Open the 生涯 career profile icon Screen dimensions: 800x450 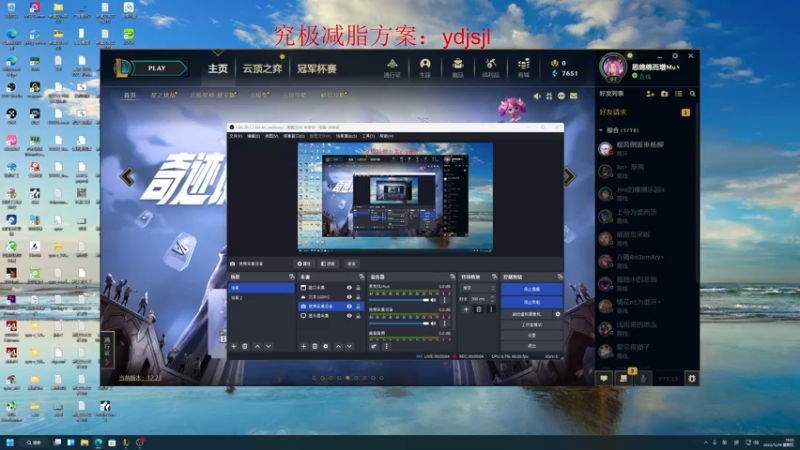point(425,68)
